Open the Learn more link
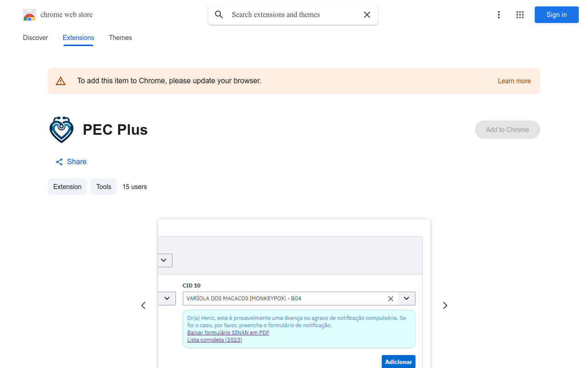The image size is (588, 368). 514,81
